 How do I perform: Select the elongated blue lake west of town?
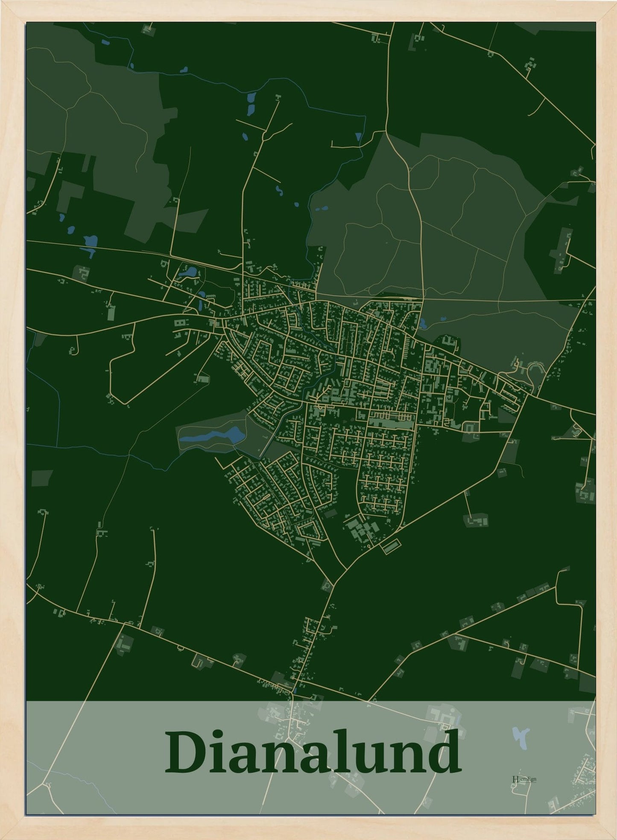[x=212, y=436]
